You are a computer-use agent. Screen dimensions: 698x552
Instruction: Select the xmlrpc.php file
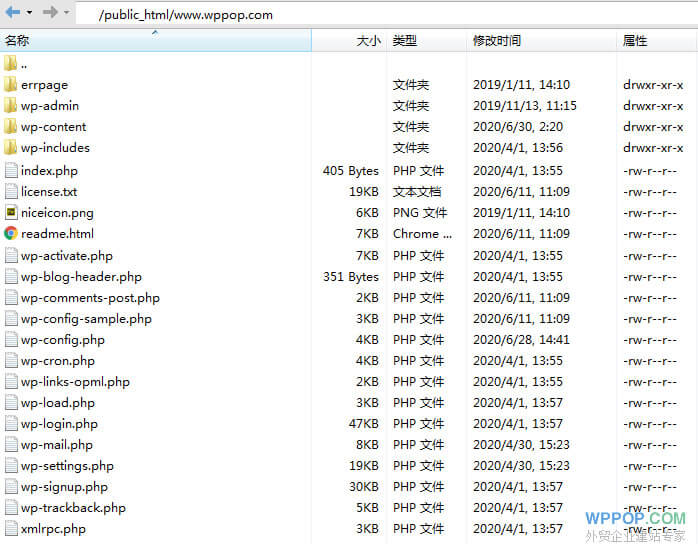point(53,528)
